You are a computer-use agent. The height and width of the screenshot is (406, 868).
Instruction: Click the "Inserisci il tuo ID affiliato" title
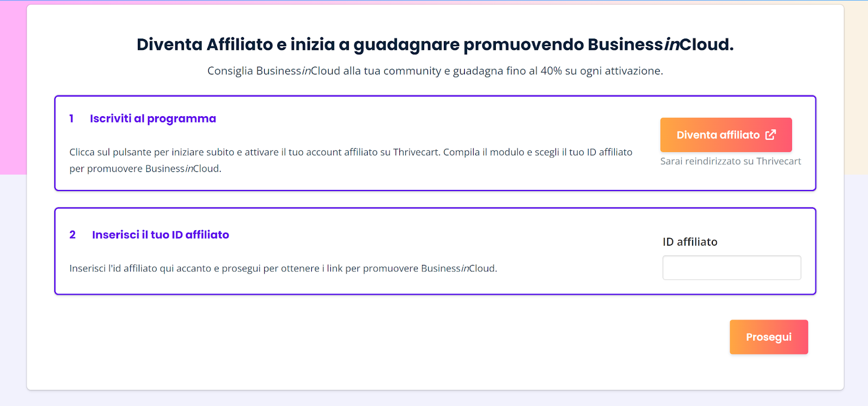click(x=160, y=235)
